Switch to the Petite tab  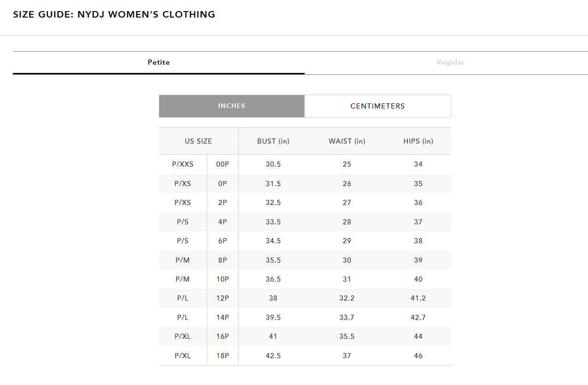tap(159, 62)
